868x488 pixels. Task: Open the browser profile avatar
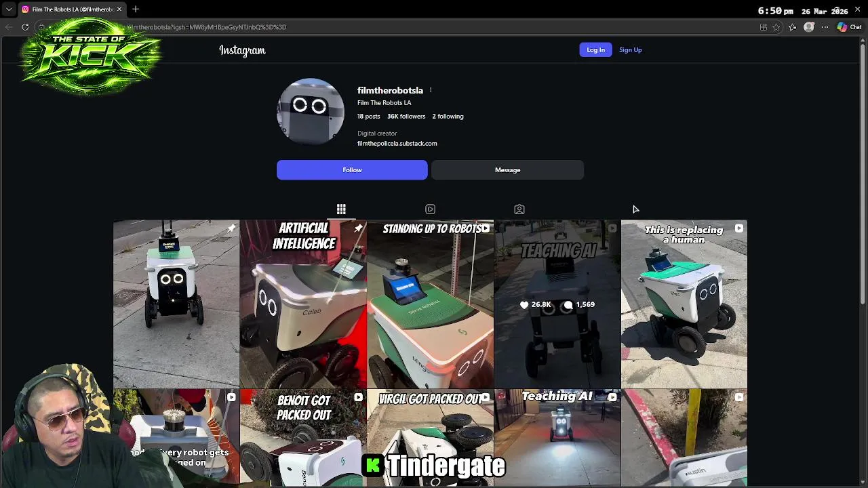(x=809, y=27)
